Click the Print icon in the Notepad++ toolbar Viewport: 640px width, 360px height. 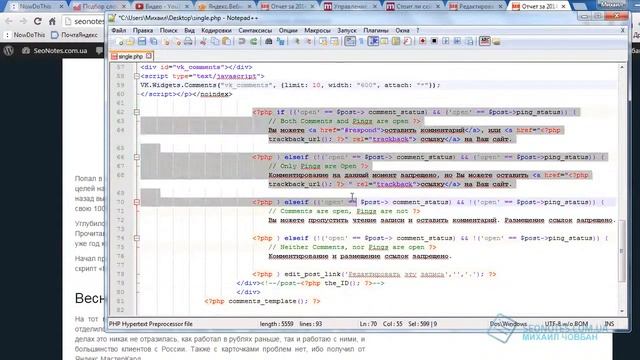(188, 42)
